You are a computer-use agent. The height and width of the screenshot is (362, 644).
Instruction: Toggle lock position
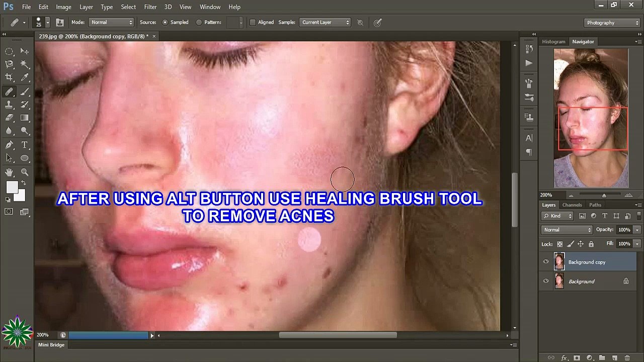coord(581,244)
